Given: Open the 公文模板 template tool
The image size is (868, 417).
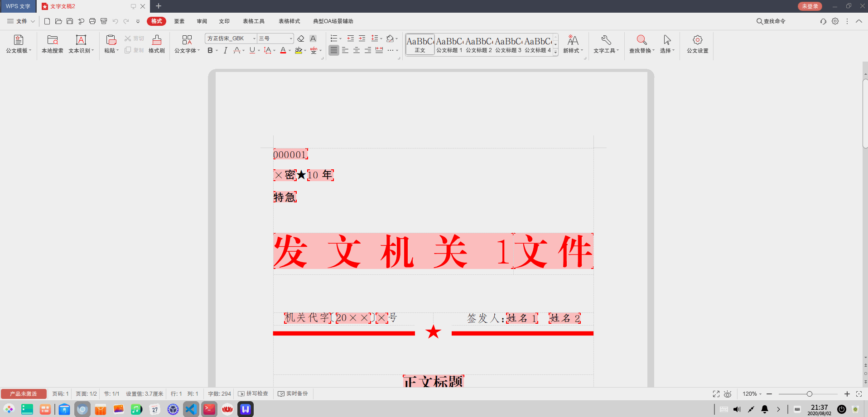Looking at the screenshot, I should 19,44.
